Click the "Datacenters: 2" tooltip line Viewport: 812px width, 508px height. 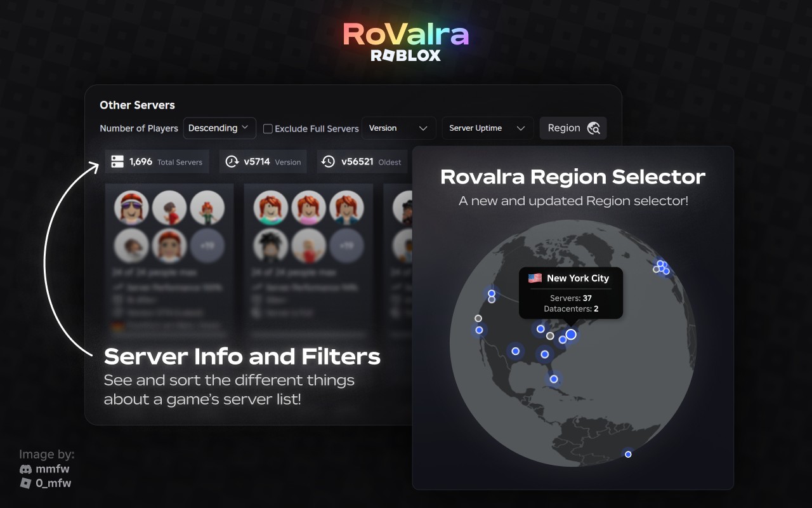point(571,309)
